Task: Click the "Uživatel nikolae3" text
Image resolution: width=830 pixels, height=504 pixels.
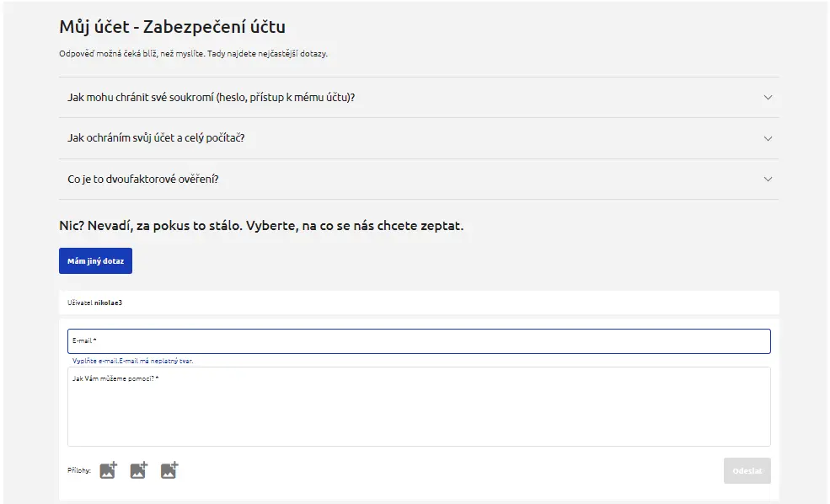Action: 94,303
